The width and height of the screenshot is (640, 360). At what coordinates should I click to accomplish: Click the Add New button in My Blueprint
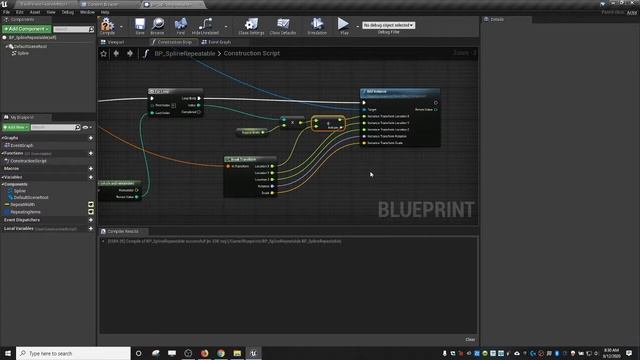pos(16,127)
